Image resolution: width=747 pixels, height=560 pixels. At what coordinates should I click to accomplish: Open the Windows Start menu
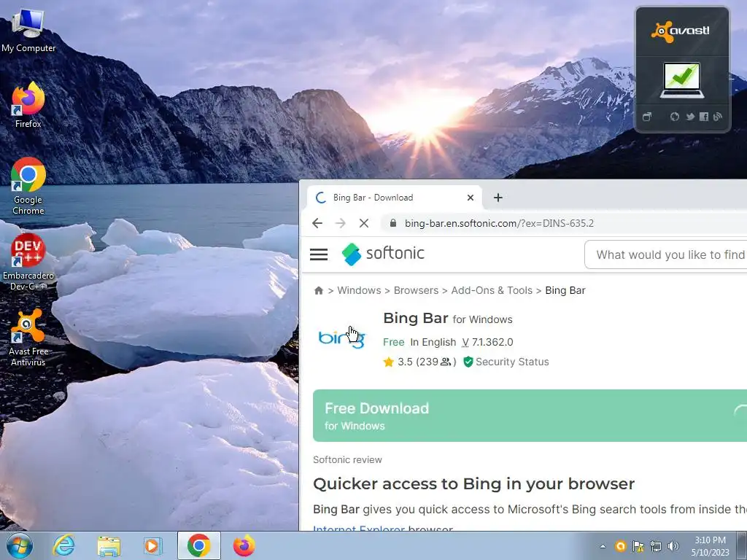point(19,545)
